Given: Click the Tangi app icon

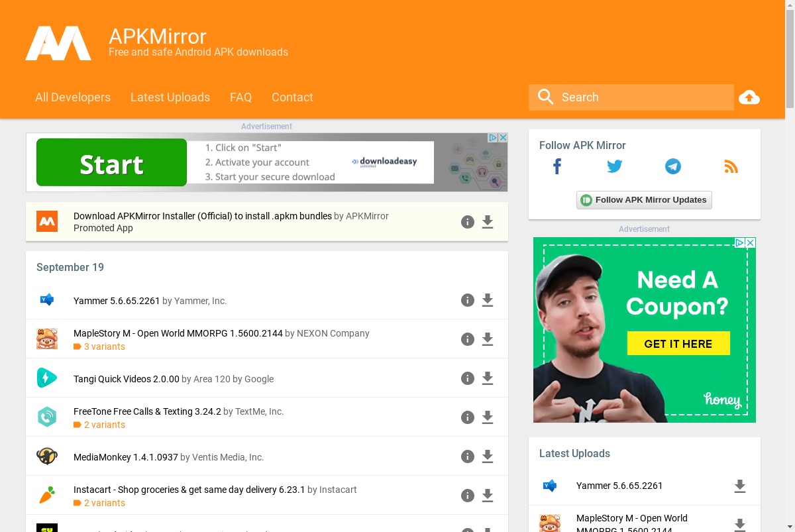Looking at the screenshot, I should coord(47,378).
